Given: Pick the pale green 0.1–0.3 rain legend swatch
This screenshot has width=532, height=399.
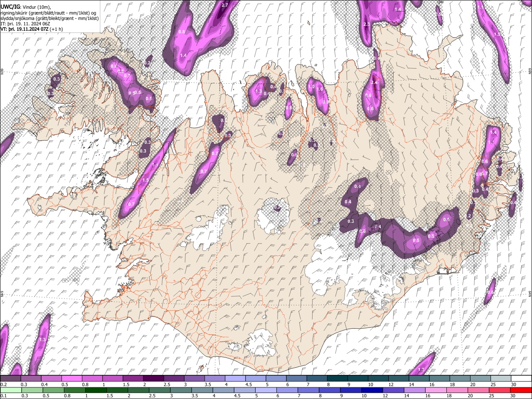Looking at the screenshot, I should [10, 390].
